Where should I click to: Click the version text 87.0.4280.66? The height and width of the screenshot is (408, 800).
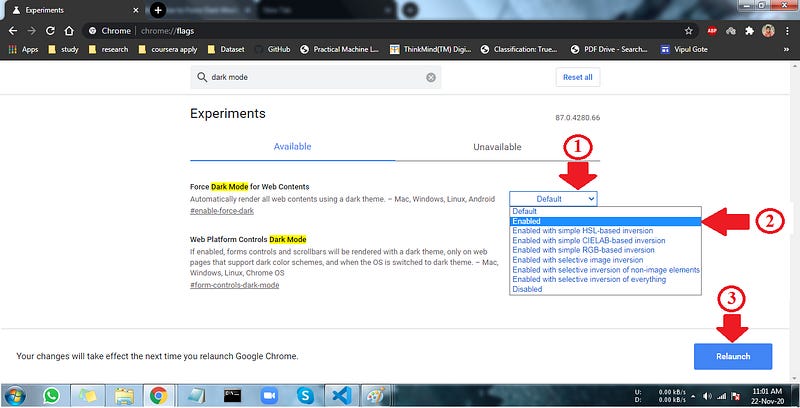(x=578, y=118)
